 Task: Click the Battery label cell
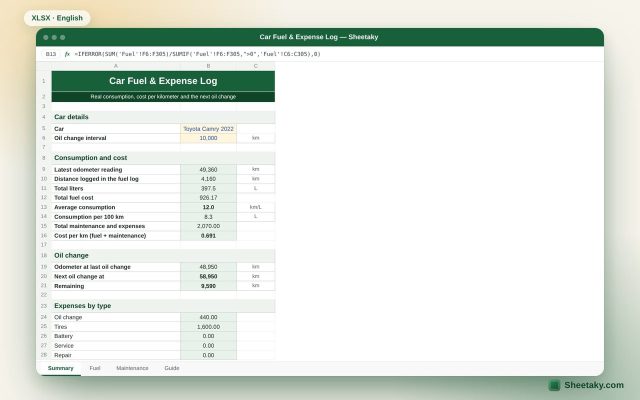click(116, 336)
